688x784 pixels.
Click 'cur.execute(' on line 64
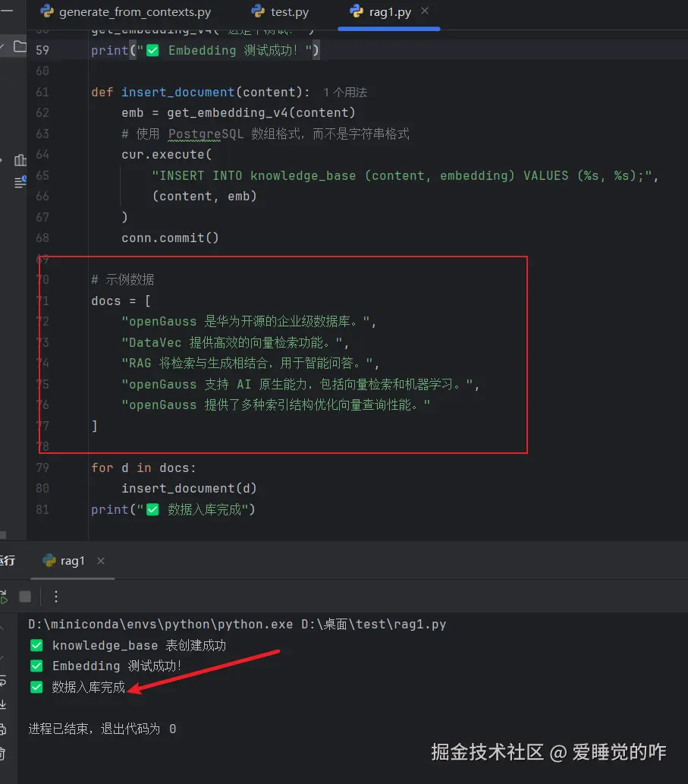167,155
